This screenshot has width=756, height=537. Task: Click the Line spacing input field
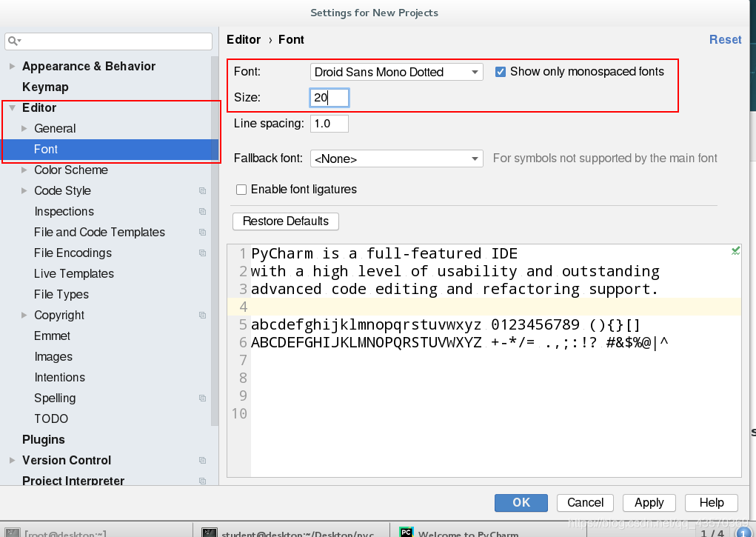[x=330, y=124]
